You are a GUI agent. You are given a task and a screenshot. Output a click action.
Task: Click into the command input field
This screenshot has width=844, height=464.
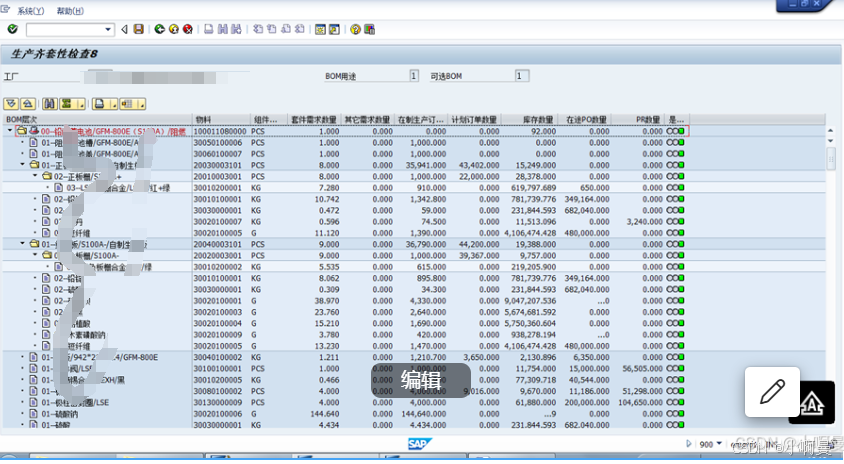[65, 29]
